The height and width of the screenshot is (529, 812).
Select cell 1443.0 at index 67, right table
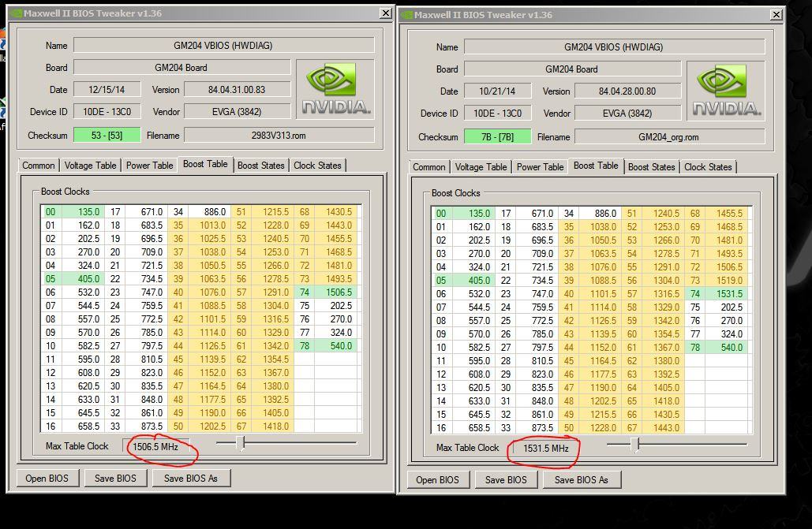[x=663, y=427]
